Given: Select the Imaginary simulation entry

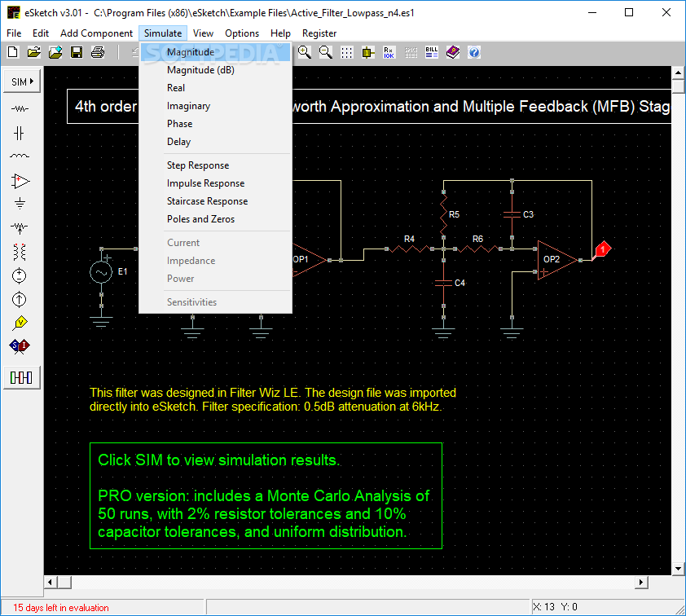Looking at the screenshot, I should [x=215, y=106].
